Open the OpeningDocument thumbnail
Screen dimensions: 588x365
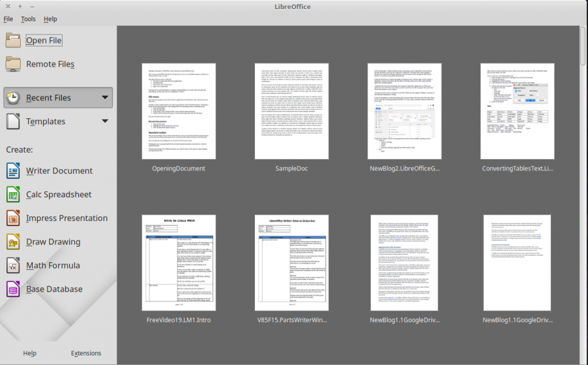tap(179, 111)
